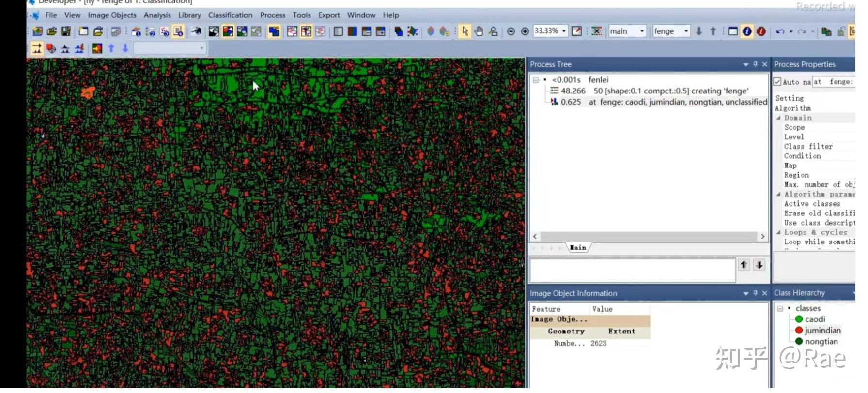
Task: Click the open project folder icon
Action: pyautogui.click(x=51, y=31)
